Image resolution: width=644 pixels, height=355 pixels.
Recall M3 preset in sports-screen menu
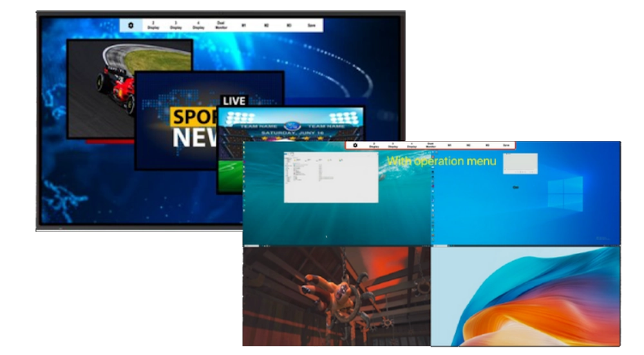[289, 26]
